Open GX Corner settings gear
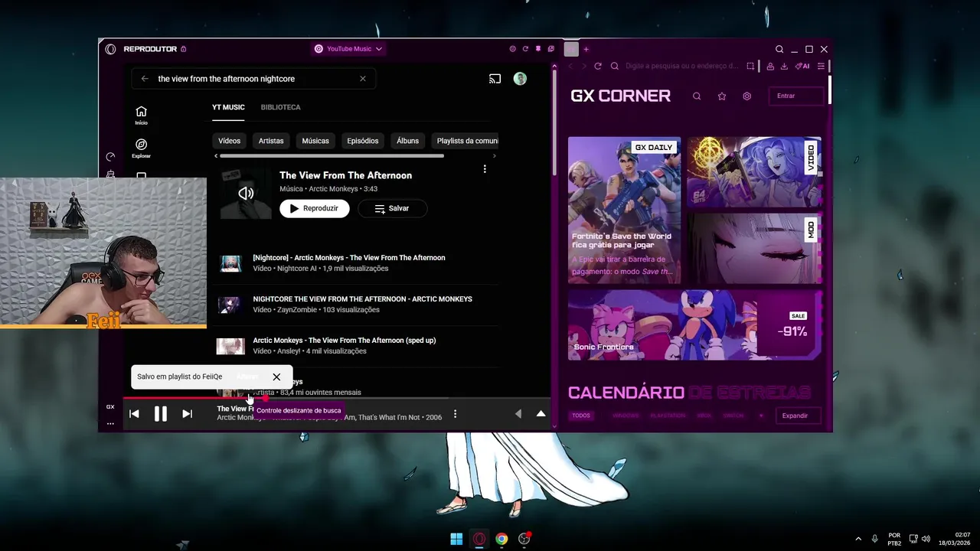This screenshot has width=980, height=551. (747, 96)
